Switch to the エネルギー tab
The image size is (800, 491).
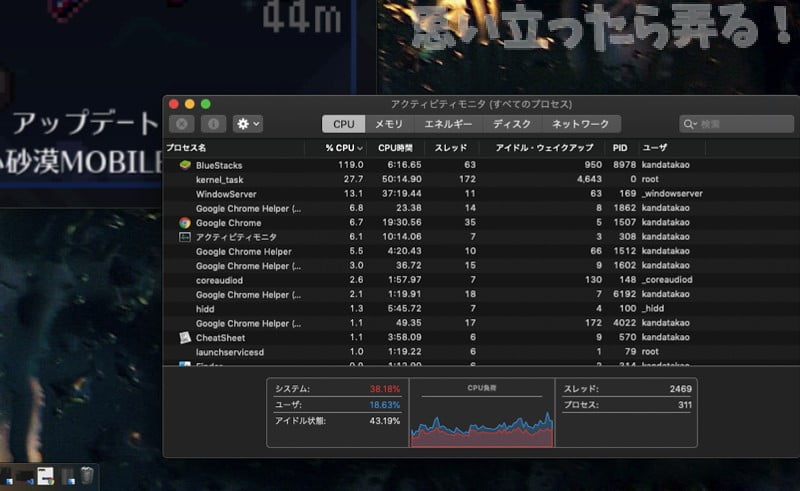click(x=448, y=124)
